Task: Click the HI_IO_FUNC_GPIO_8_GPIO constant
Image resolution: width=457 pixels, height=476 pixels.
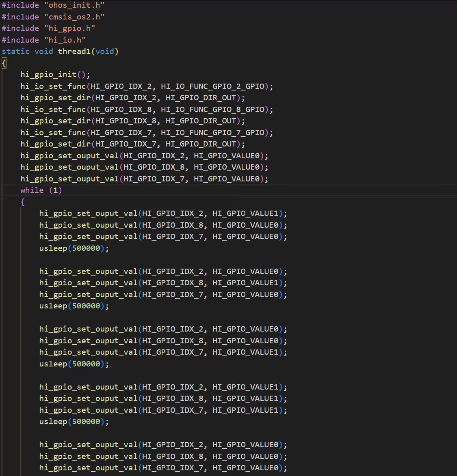Action: 212,109
